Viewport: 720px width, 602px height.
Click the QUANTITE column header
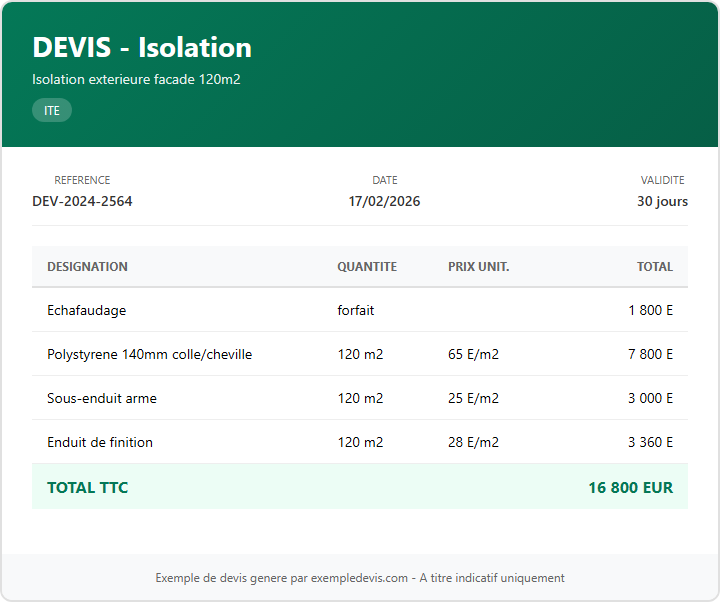point(367,267)
